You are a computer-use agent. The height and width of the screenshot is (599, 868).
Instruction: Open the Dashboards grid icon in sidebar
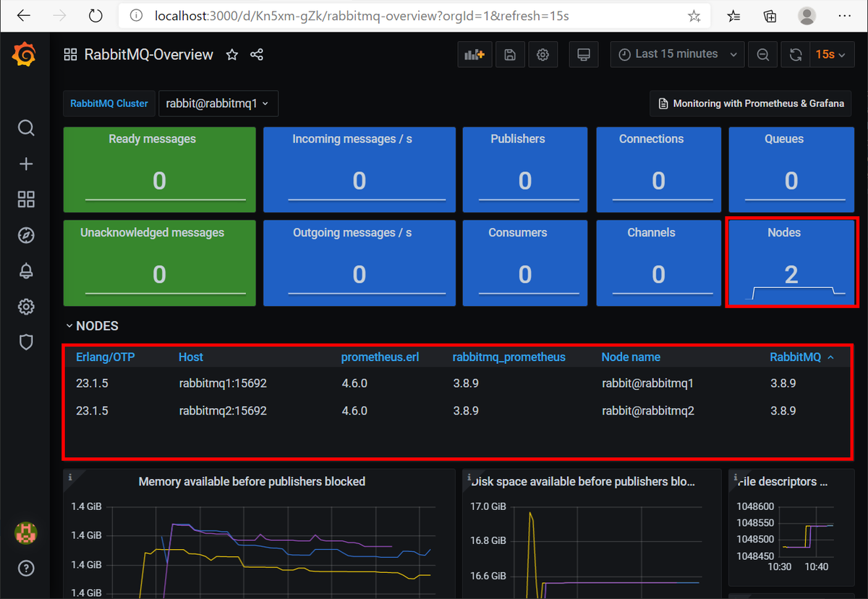click(26, 199)
